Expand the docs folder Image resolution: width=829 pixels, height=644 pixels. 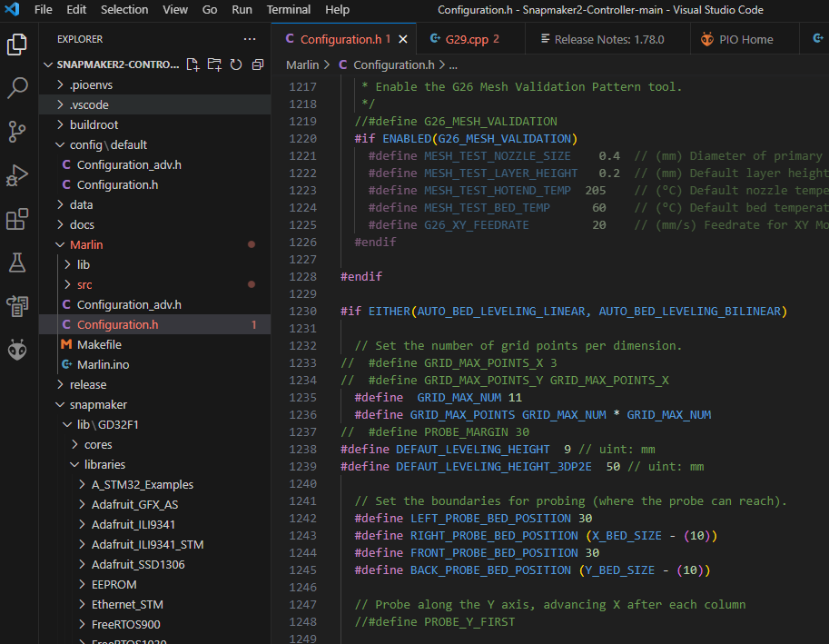click(x=155, y=224)
